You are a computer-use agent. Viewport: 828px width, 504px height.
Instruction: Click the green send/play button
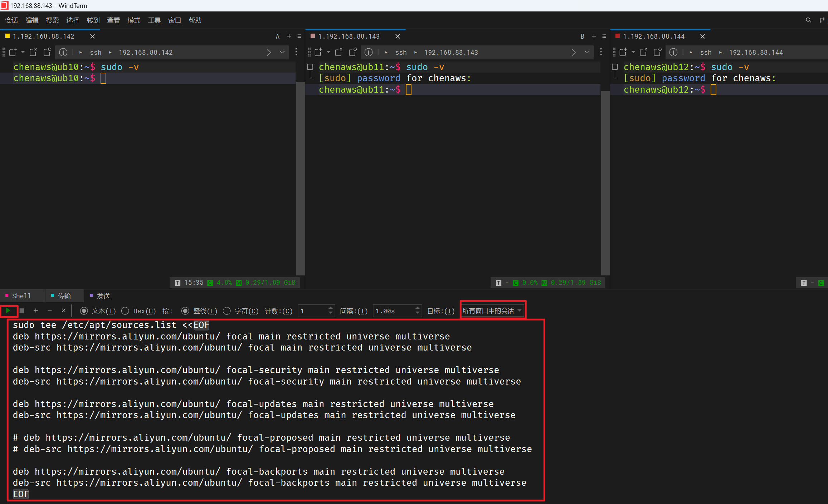tap(8, 310)
